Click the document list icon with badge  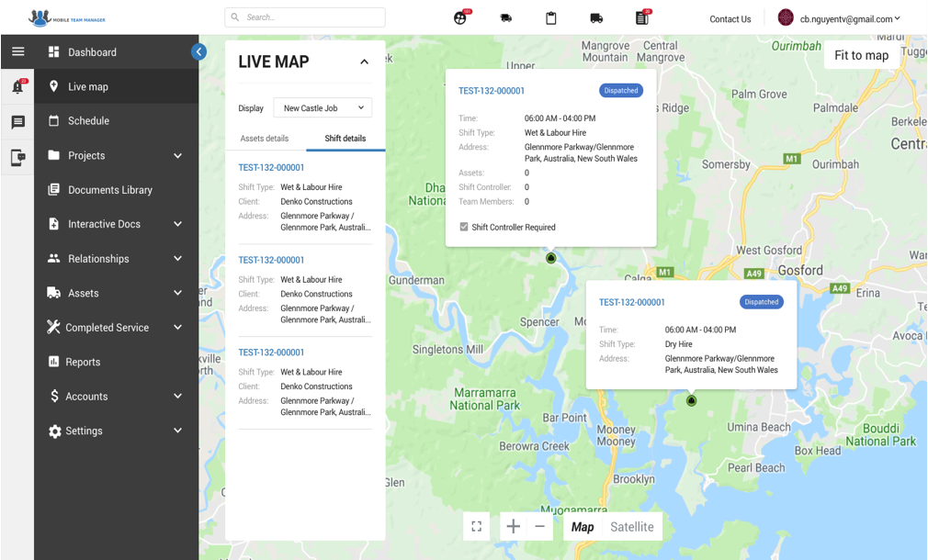coord(642,18)
